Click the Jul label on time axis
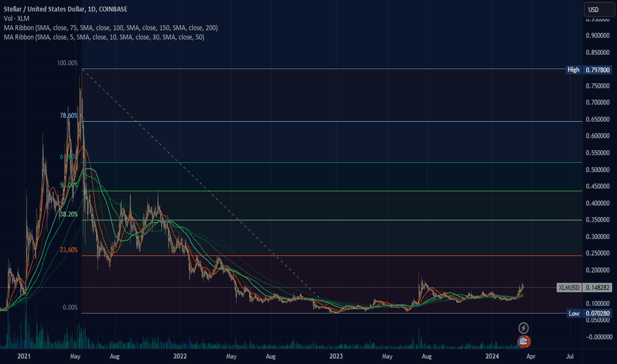617x364 pixels. tap(570, 356)
